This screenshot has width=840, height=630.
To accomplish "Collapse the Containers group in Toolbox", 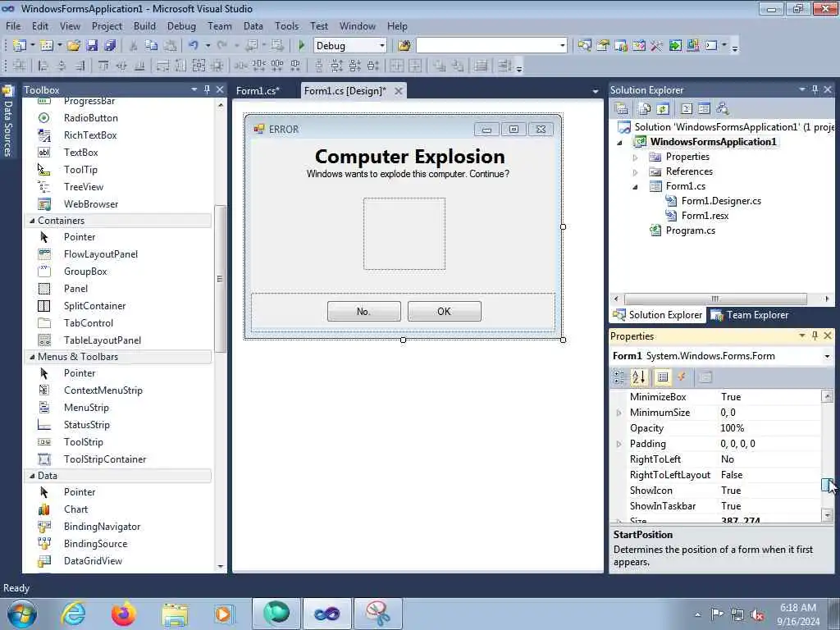I will (x=32, y=221).
